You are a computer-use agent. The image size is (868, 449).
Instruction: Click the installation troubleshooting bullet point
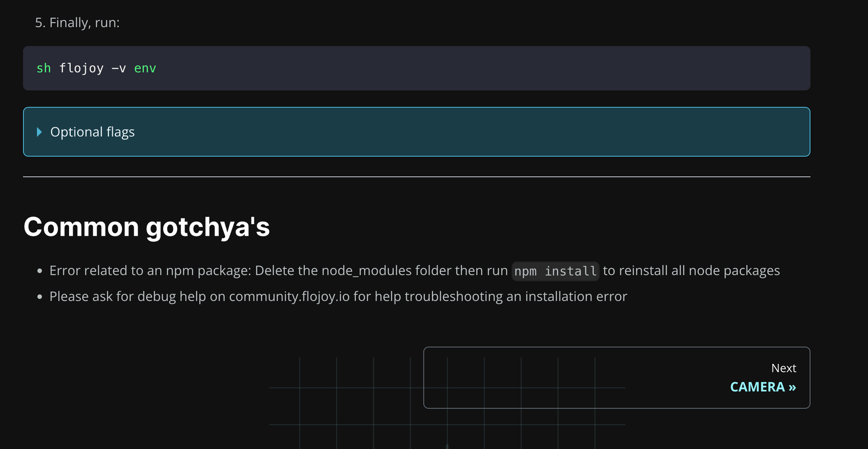tap(338, 296)
